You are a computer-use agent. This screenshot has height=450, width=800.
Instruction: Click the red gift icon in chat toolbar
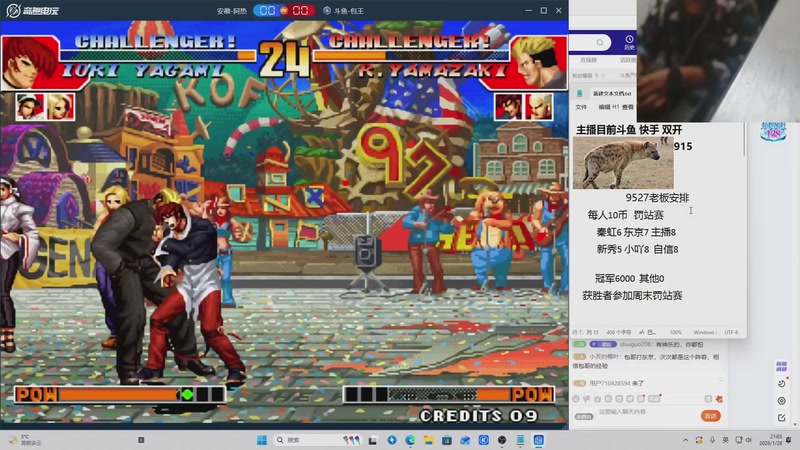(x=719, y=399)
